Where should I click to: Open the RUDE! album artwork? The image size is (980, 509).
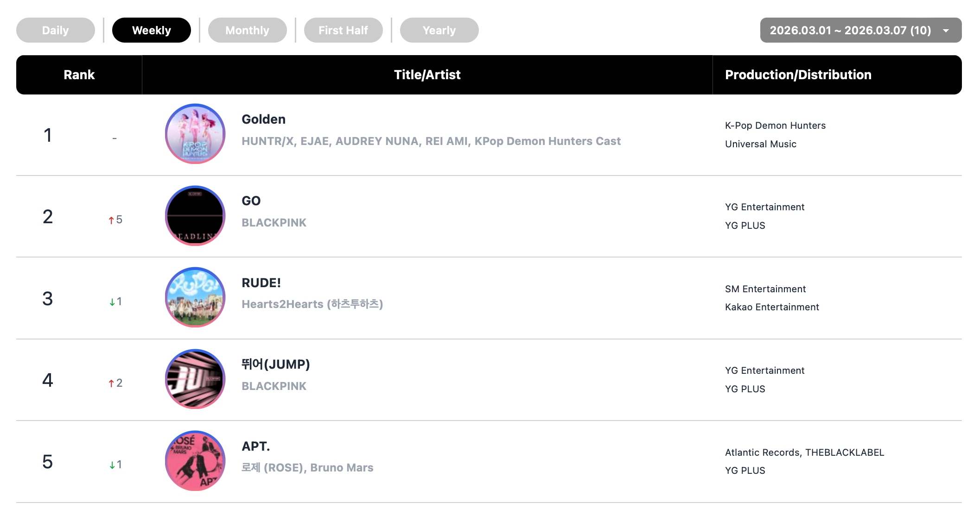point(195,297)
